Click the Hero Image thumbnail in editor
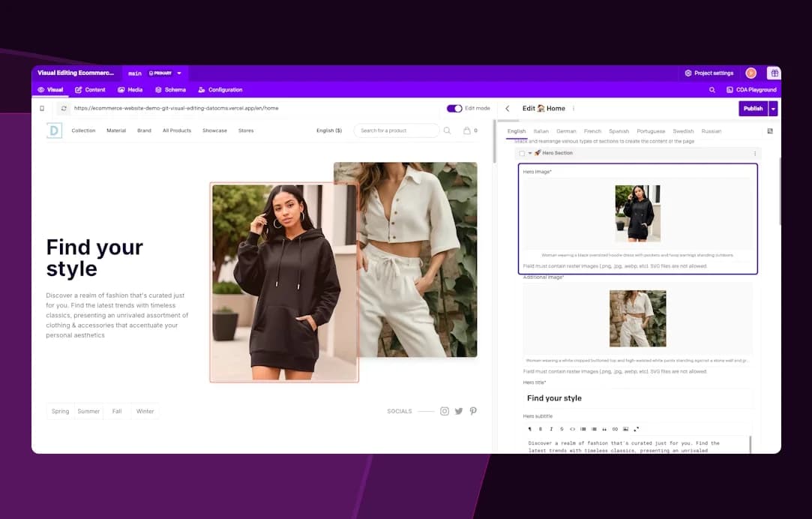 (637, 213)
